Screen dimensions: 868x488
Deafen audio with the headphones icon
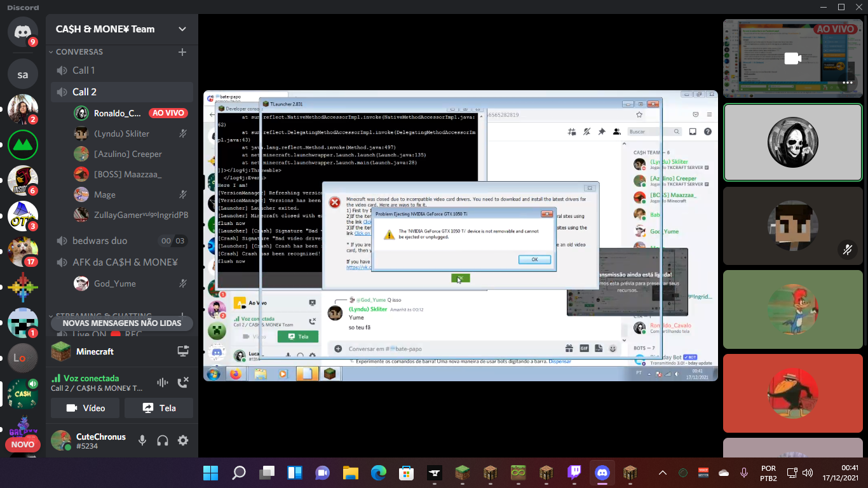[x=163, y=440]
